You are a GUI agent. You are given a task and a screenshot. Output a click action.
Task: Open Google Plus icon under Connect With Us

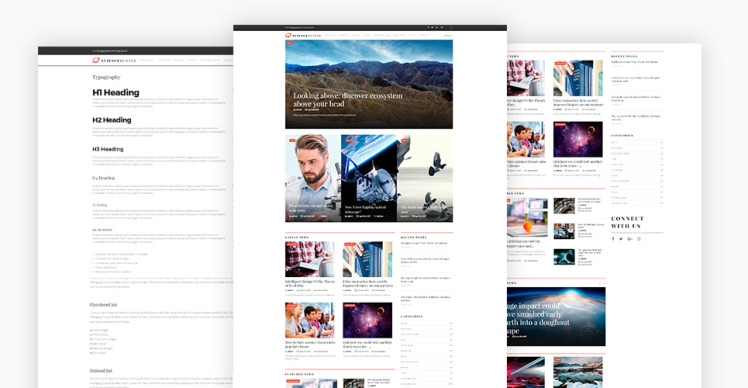(x=630, y=239)
